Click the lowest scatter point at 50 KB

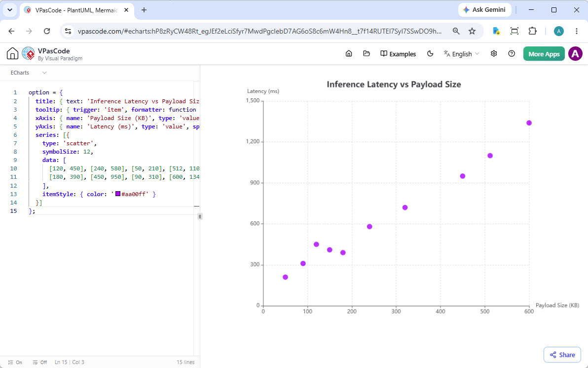pyautogui.click(x=286, y=277)
